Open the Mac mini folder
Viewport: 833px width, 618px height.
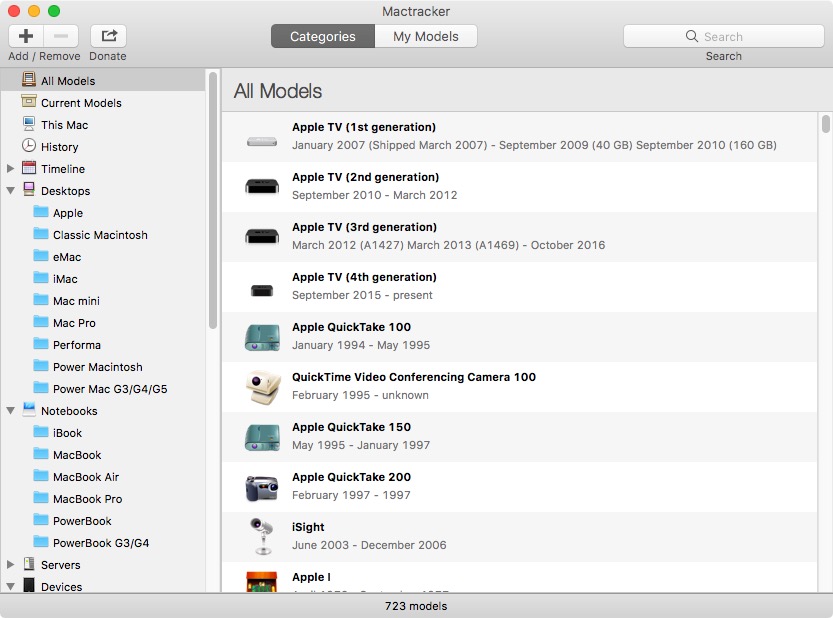click(x=76, y=301)
